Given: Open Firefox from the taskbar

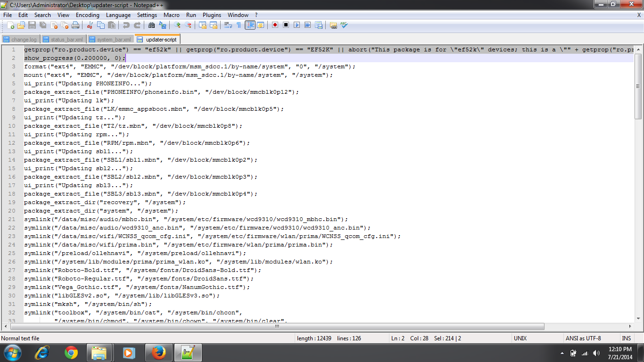Looking at the screenshot, I should pyautogui.click(x=159, y=353).
